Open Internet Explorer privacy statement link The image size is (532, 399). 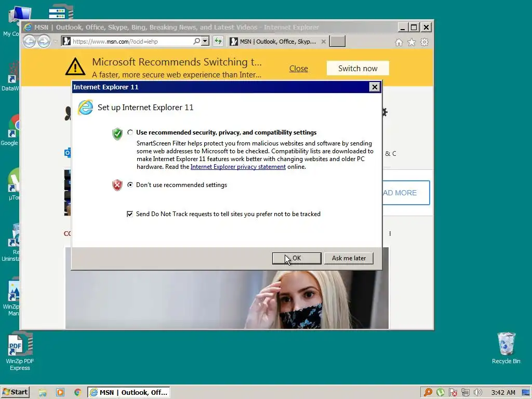(238, 167)
